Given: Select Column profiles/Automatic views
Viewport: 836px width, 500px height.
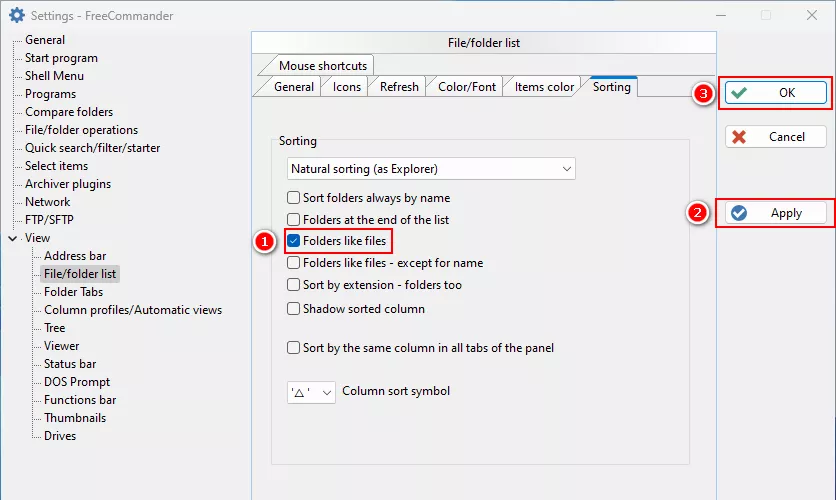Looking at the screenshot, I should tap(133, 310).
